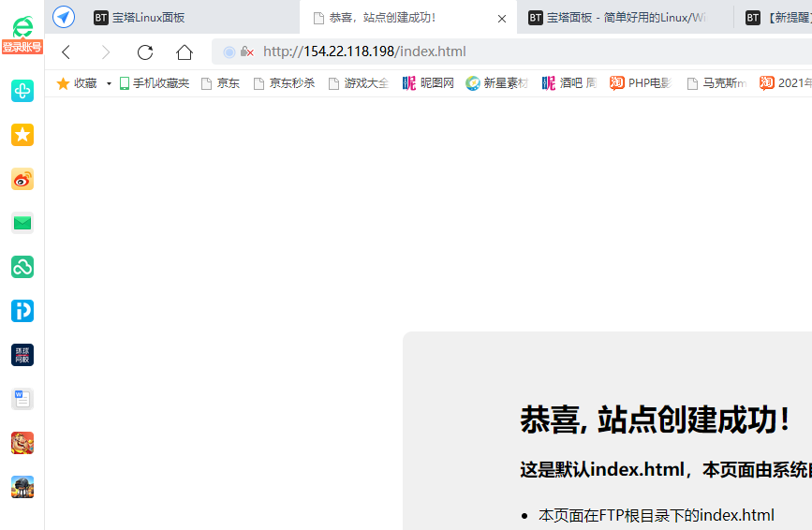The width and height of the screenshot is (812, 530).
Task: Go to the home page icon
Action: click(x=185, y=52)
